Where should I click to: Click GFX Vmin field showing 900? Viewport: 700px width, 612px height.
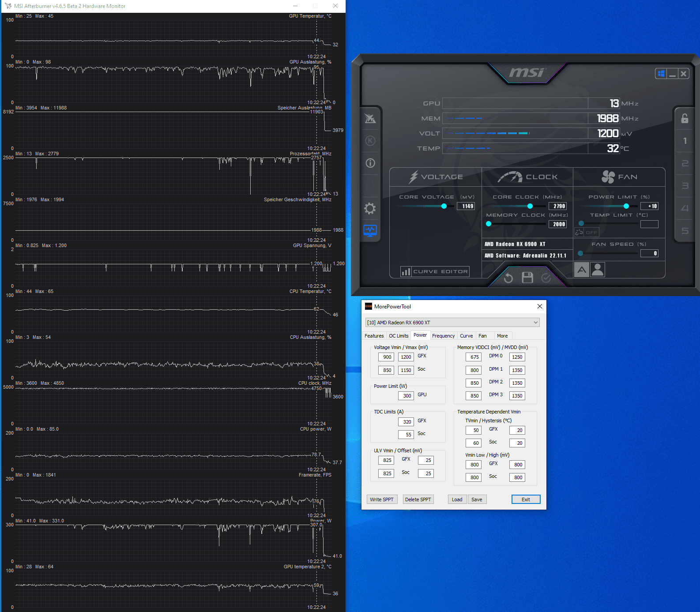pos(386,357)
